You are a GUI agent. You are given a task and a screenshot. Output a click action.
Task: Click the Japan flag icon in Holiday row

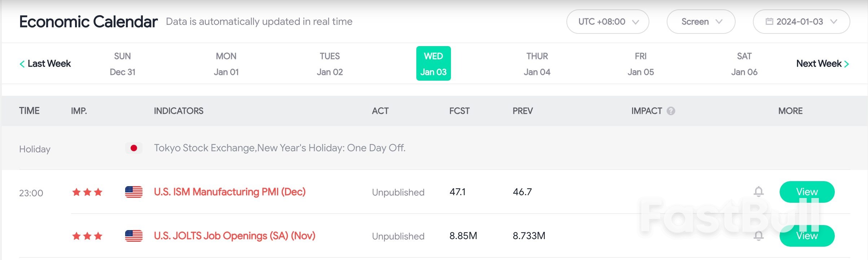[134, 148]
